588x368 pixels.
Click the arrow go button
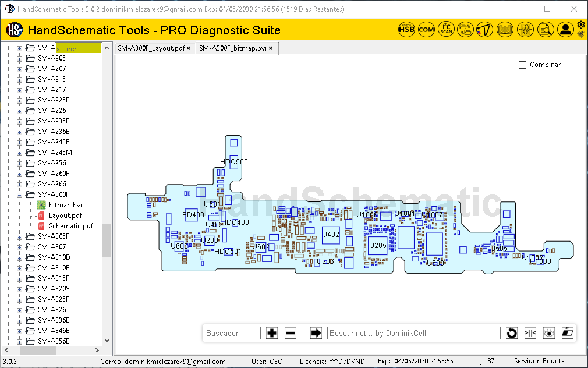pyautogui.click(x=316, y=333)
